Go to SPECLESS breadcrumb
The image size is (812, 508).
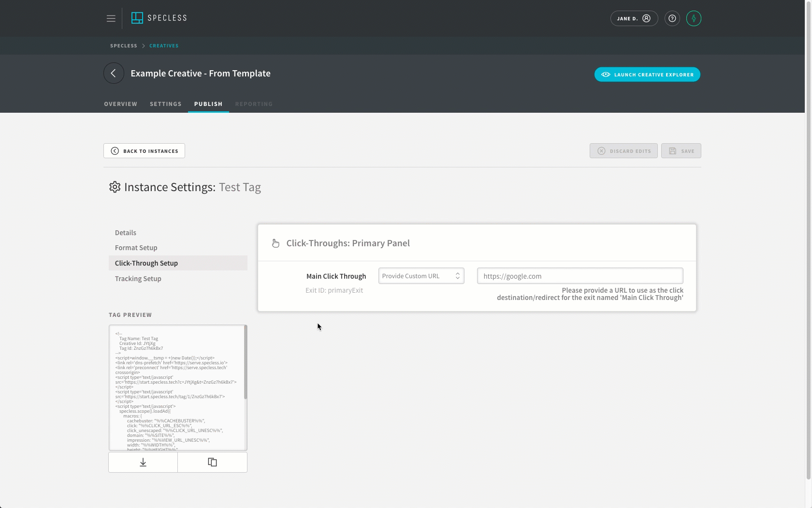tap(124, 46)
